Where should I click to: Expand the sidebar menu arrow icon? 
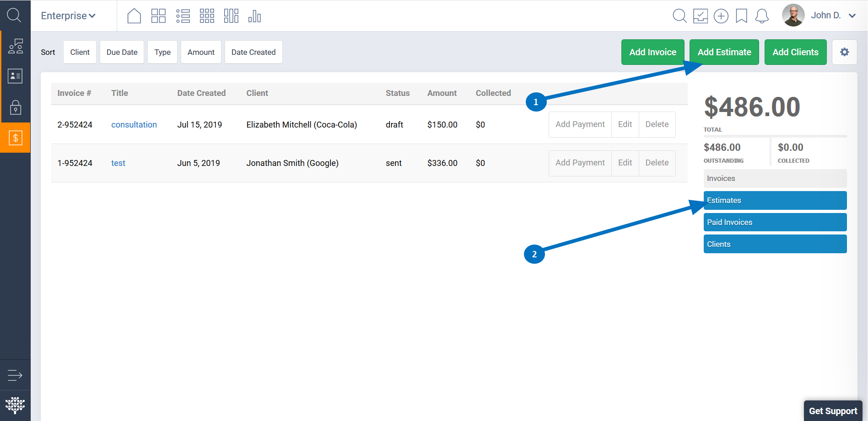pyautogui.click(x=15, y=375)
